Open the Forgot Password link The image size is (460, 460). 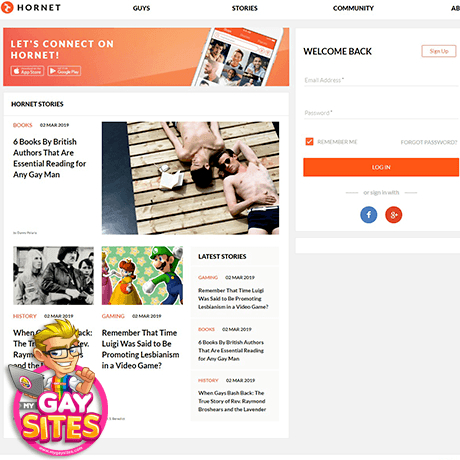(429, 142)
